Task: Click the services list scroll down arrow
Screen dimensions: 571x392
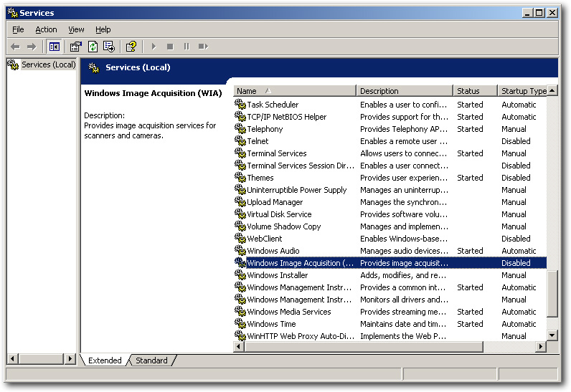Action: 552,335
